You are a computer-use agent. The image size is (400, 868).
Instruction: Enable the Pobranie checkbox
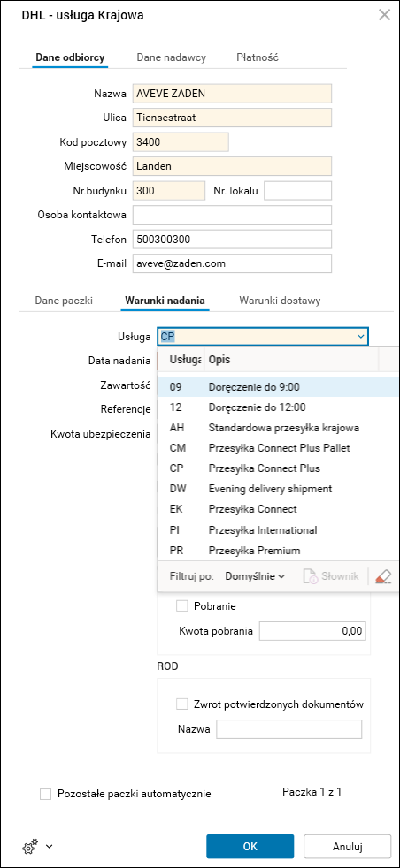(x=181, y=606)
